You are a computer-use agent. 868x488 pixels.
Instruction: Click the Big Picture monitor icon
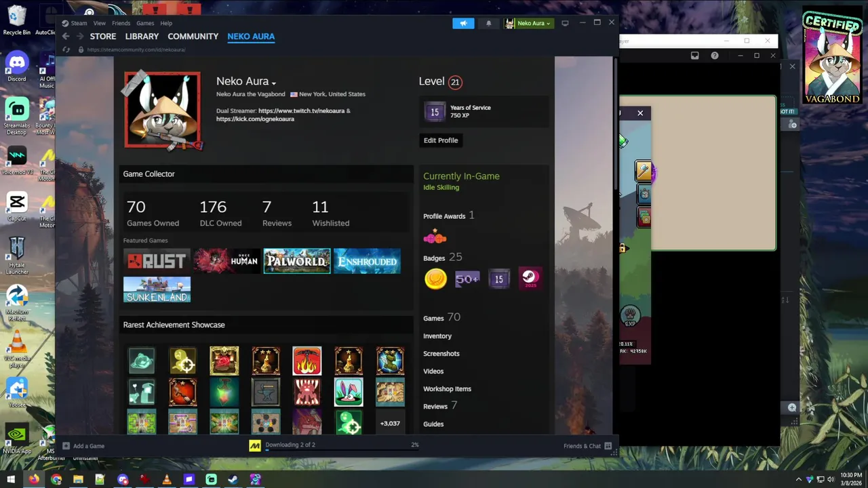pyautogui.click(x=565, y=23)
